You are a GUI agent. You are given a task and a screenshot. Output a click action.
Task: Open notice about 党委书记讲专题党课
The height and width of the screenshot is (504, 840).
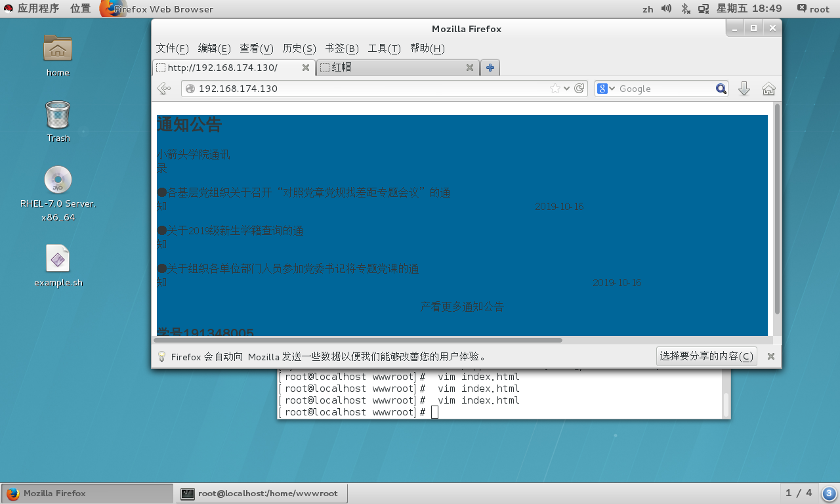[288, 275]
